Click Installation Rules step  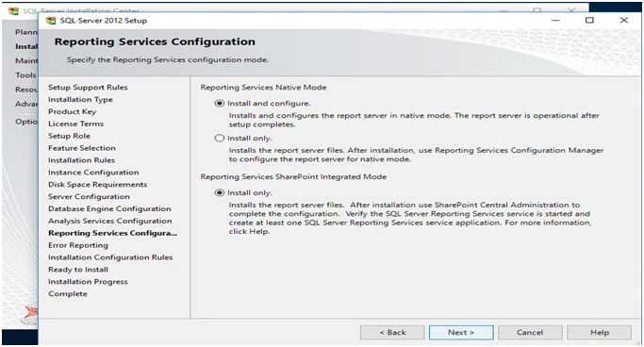coord(82,160)
